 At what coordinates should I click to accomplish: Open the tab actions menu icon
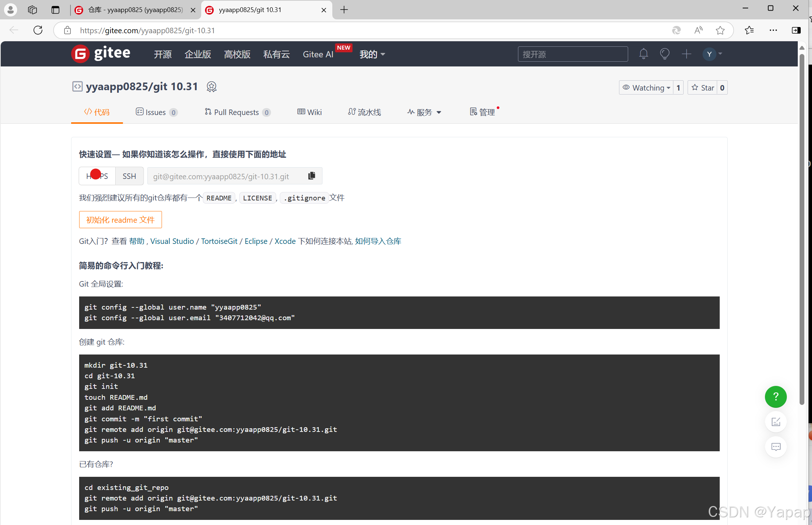tap(55, 10)
